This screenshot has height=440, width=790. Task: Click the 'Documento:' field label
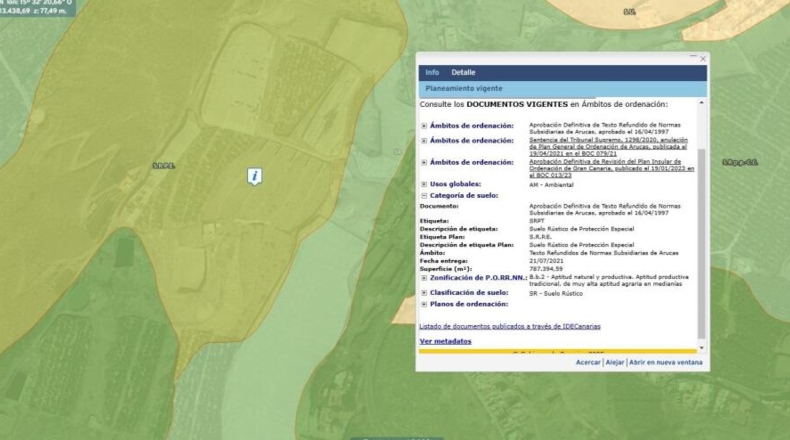point(439,206)
